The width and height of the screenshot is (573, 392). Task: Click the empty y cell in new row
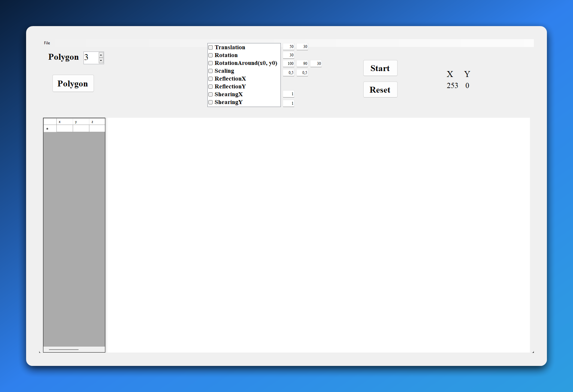[x=81, y=128]
